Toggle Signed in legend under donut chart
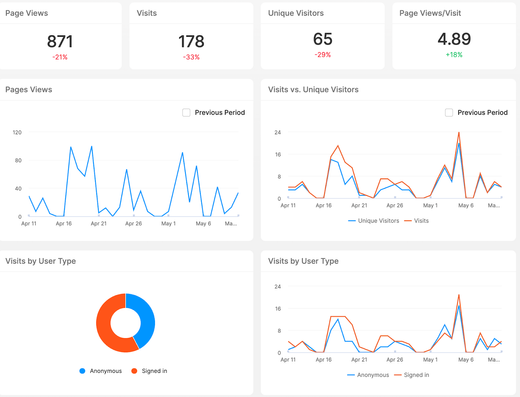 click(149, 371)
